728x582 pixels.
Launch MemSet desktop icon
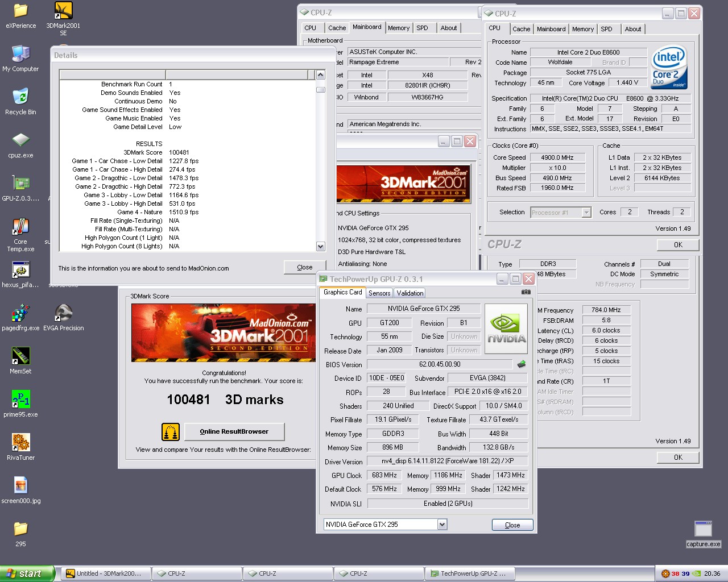click(20, 361)
